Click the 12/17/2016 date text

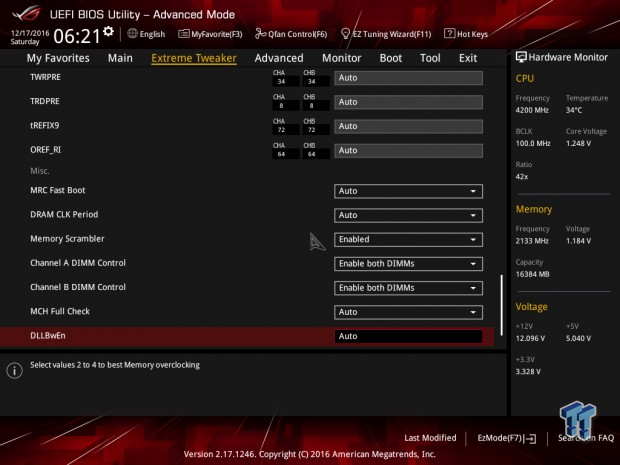pos(30,33)
